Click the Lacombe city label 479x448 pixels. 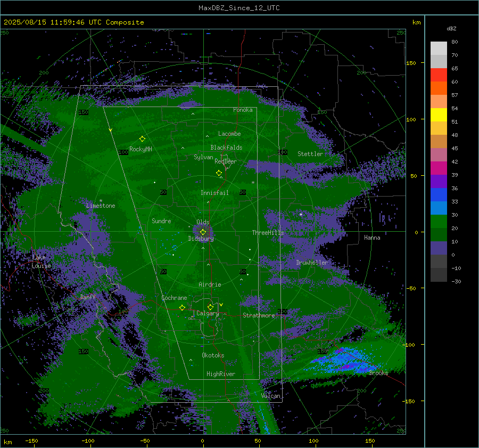229,134
